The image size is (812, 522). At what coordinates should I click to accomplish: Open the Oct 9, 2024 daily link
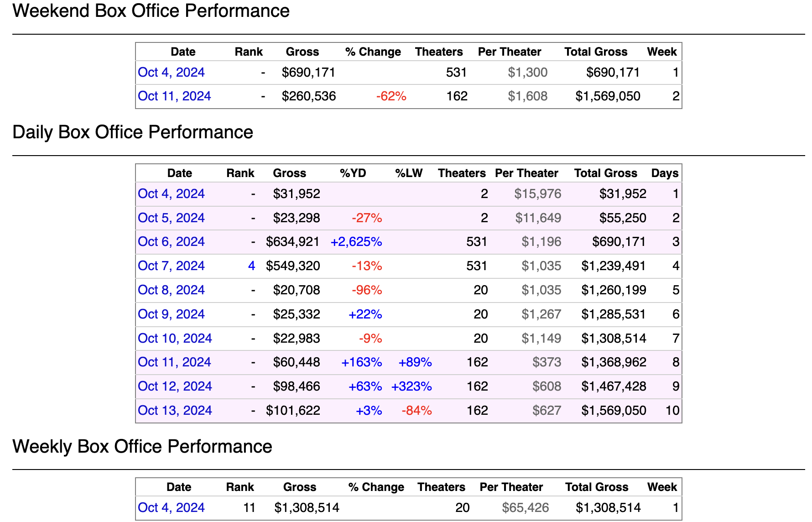[x=171, y=314]
